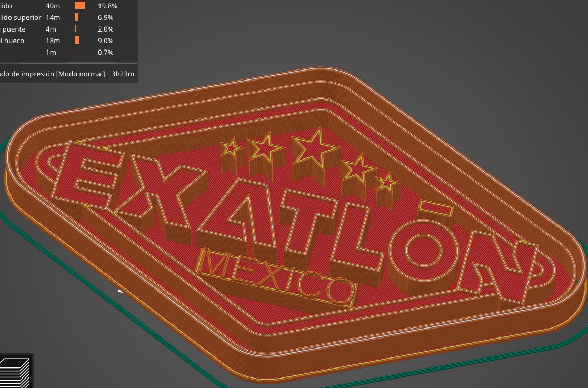Click the "Modo normal" print mode label
Viewport: 588px width, 388px height.
pyautogui.click(x=81, y=74)
